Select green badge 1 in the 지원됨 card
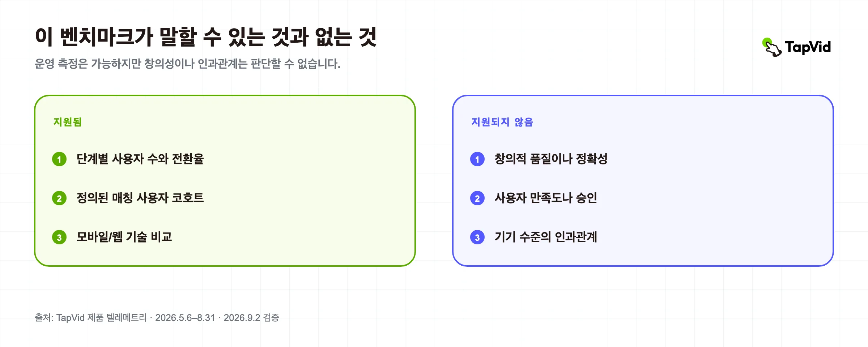The width and height of the screenshot is (868, 347). tap(59, 159)
